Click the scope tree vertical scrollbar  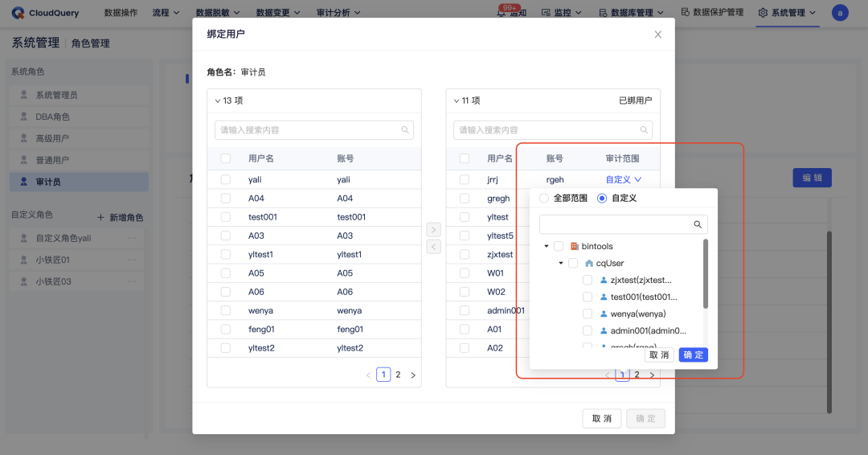[x=706, y=273]
